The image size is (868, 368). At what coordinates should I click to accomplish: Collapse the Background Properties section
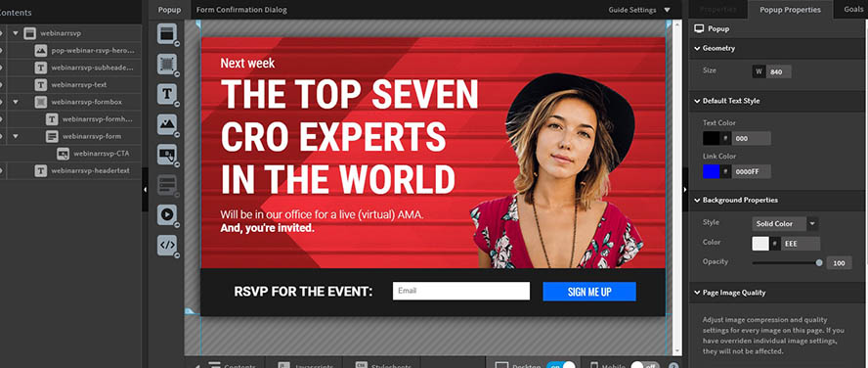(x=697, y=200)
